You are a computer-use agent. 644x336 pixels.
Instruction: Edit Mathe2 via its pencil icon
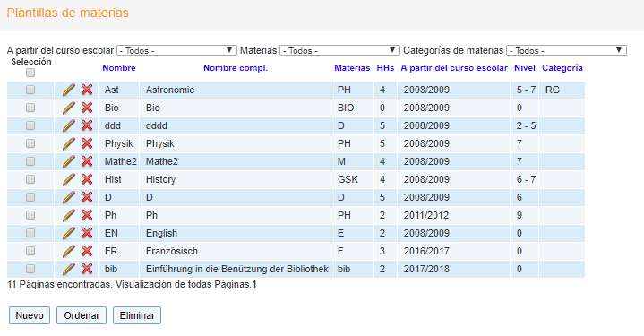click(x=69, y=161)
